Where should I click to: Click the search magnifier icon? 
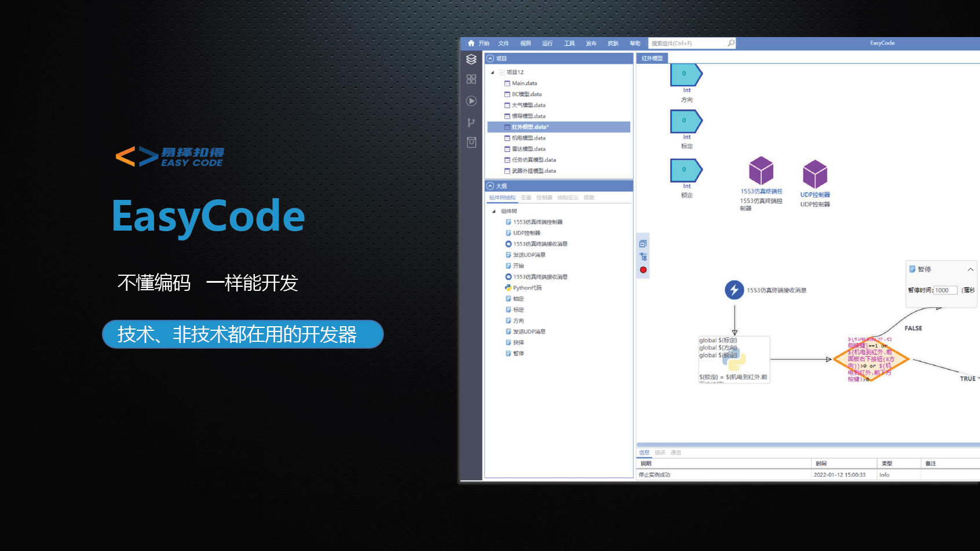(x=731, y=43)
